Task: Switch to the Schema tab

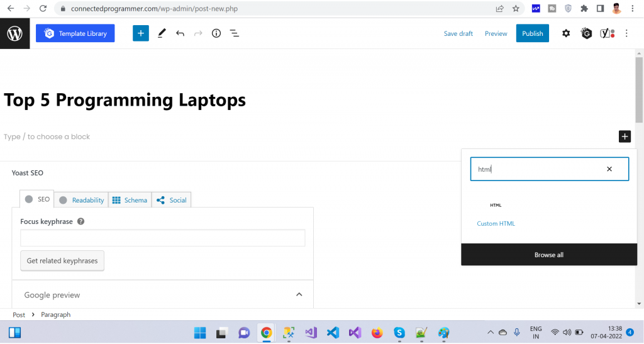Action: tap(130, 200)
